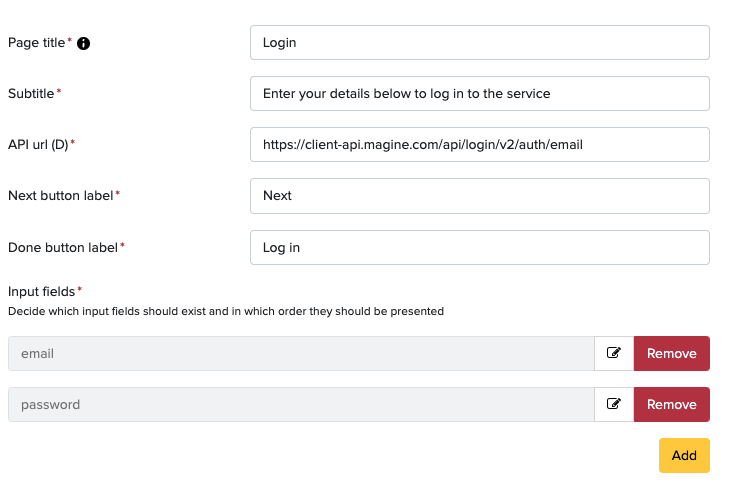Viewport: 735px width, 491px height.
Task: Click the Done button label box with Log in
Action: click(480, 247)
